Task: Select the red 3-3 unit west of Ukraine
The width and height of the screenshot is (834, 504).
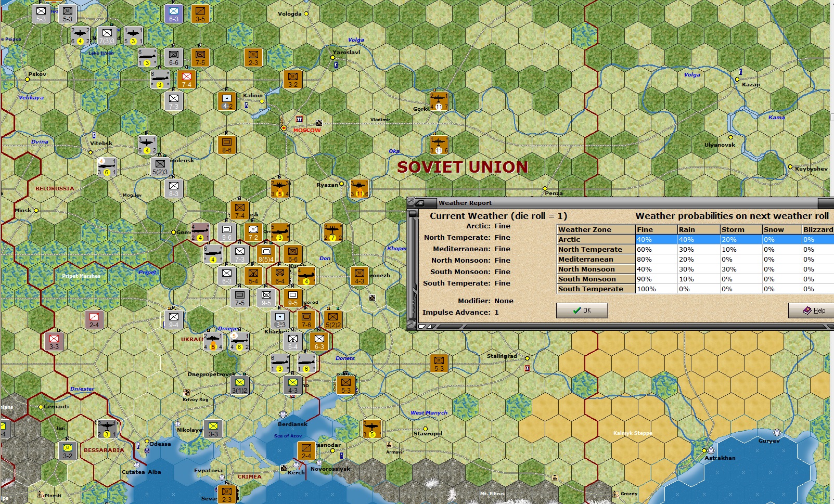Action: 54,342
